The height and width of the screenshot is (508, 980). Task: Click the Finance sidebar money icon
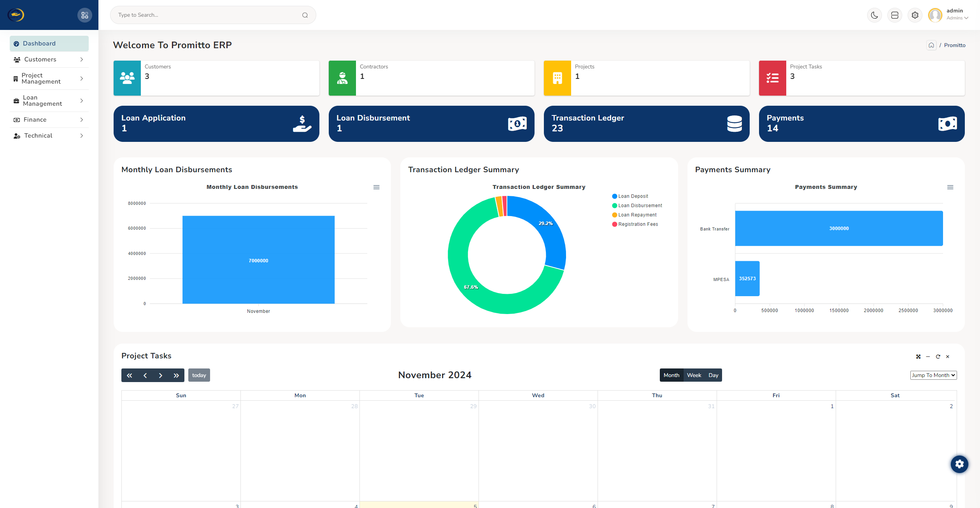17,120
